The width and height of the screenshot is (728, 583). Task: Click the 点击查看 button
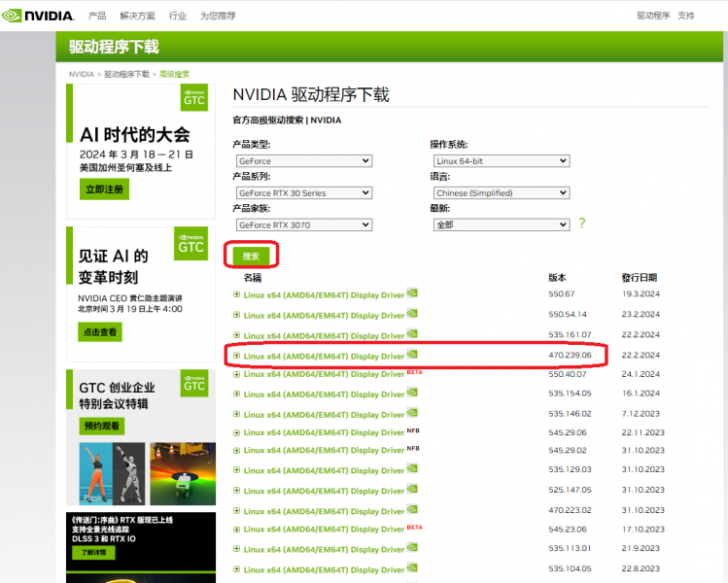click(x=100, y=332)
